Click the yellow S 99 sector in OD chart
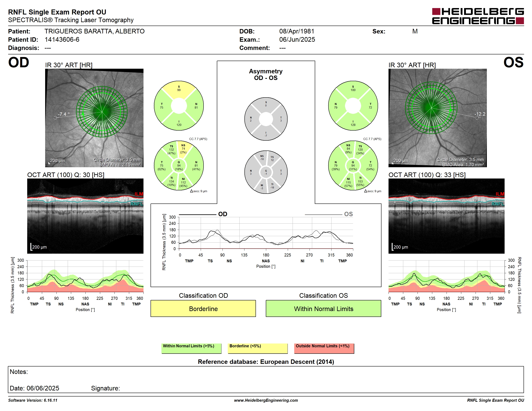532x411 pixels. tap(179, 89)
